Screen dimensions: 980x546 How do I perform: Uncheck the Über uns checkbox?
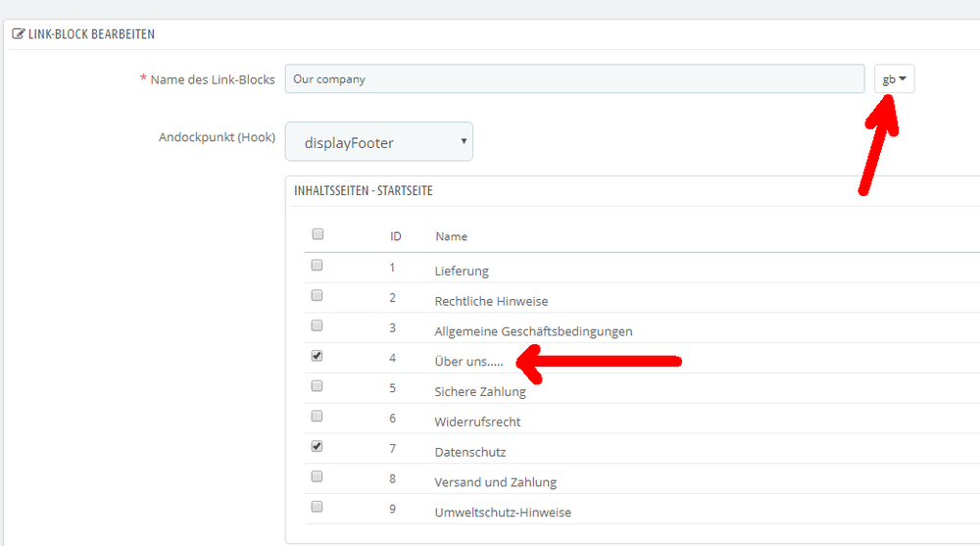[317, 355]
